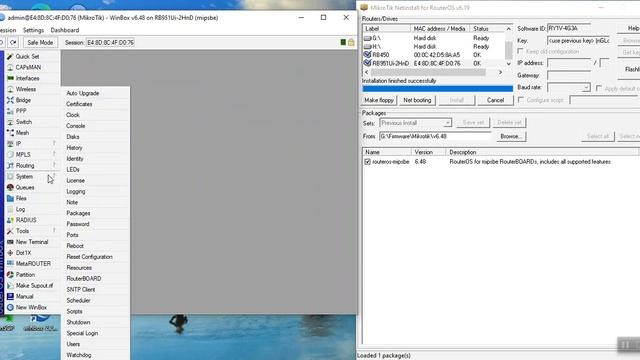640x360 pixels.
Task: Toggle the Apply default config checkbox
Action: tap(599, 88)
